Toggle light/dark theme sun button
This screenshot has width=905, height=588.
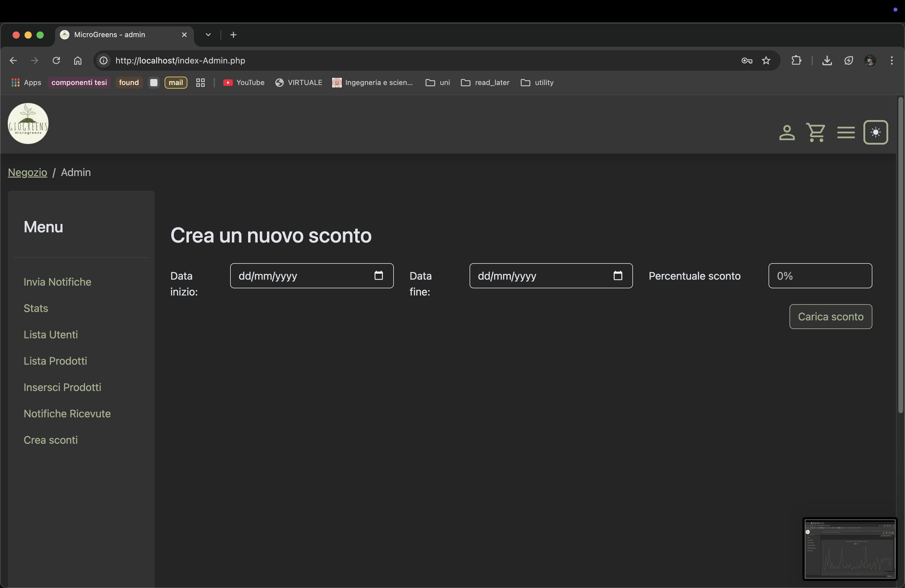point(875,132)
